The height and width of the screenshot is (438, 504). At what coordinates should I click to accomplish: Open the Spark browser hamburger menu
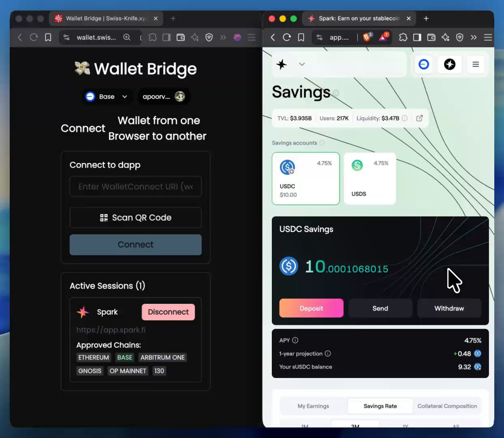tap(488, 37)
